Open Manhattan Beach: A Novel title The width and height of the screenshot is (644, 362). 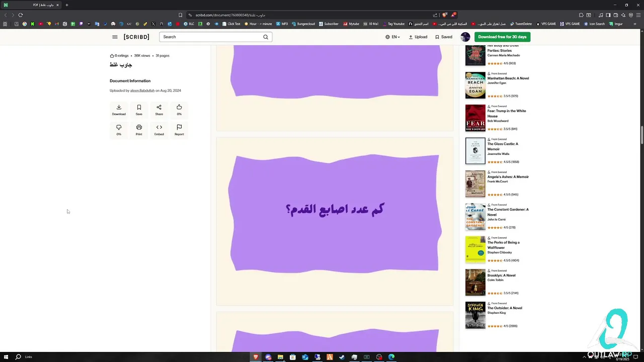[508, 78]
